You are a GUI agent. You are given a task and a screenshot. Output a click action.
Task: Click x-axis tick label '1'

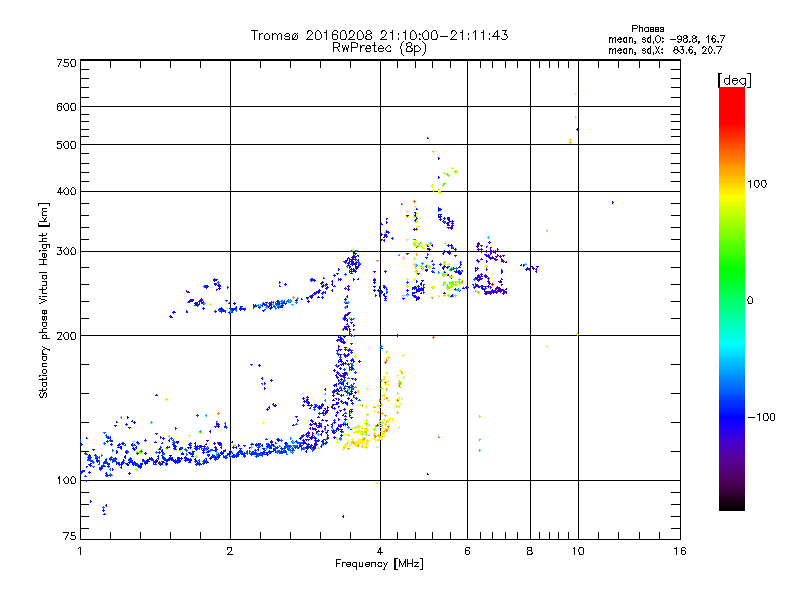tap(80, 551)
